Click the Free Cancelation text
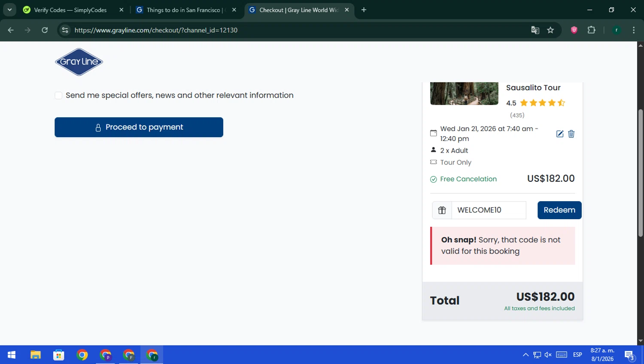This screenshot has width=644, height=364. click(x=468, y=179)
